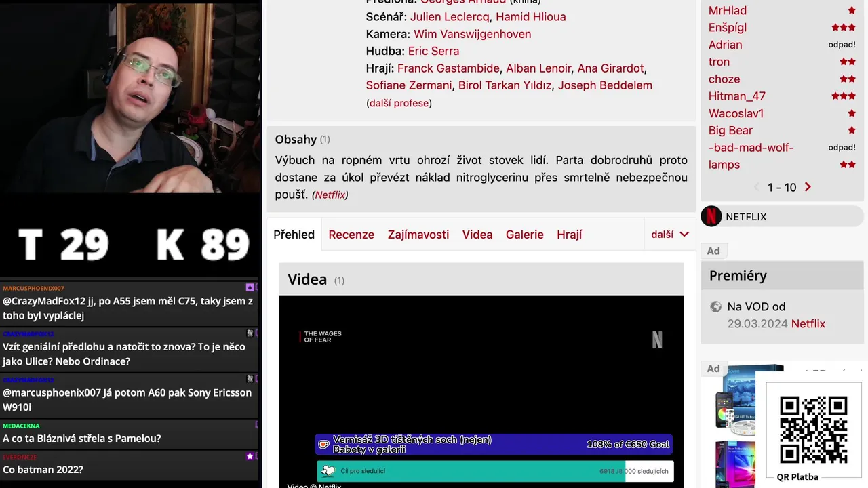The image size is (868, 488).
Task: Click the Premiéry section heading
Action: (x=738, y=275)
